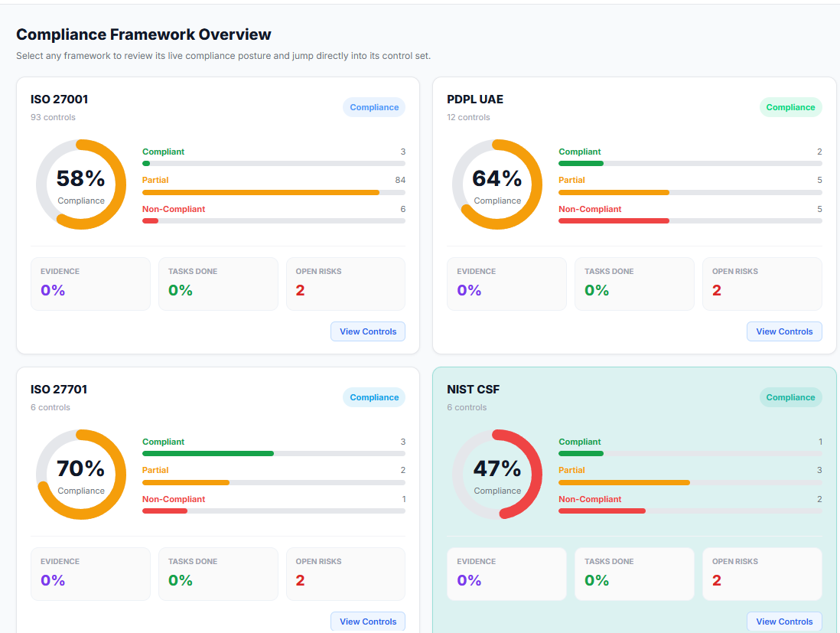
Task: Click the Compliance badge on ISO 27001 card
Action: pos(374,107)
